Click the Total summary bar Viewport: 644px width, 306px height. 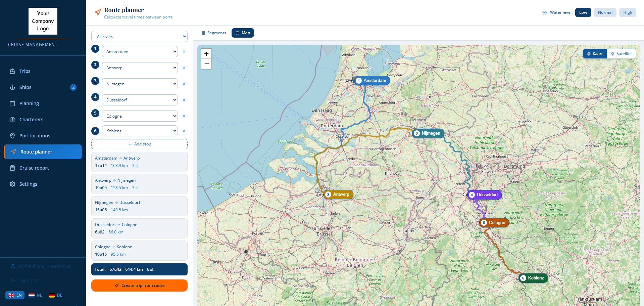(x=139, y=269)
